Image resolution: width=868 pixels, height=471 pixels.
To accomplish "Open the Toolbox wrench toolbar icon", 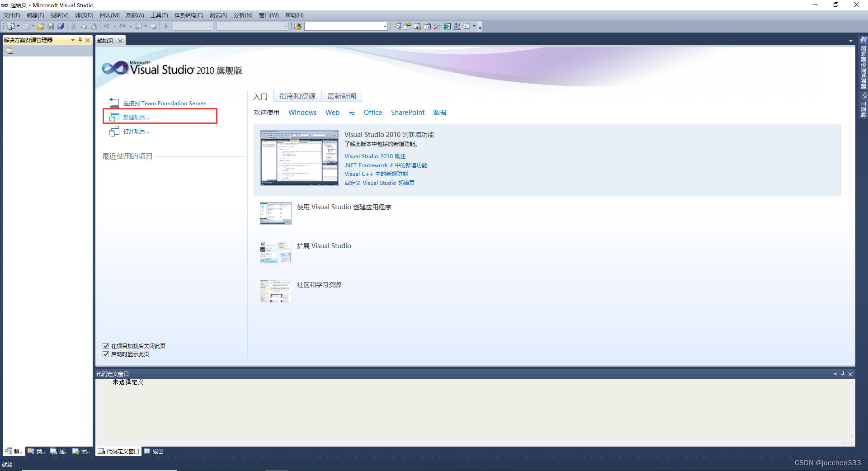I will 437,26.
